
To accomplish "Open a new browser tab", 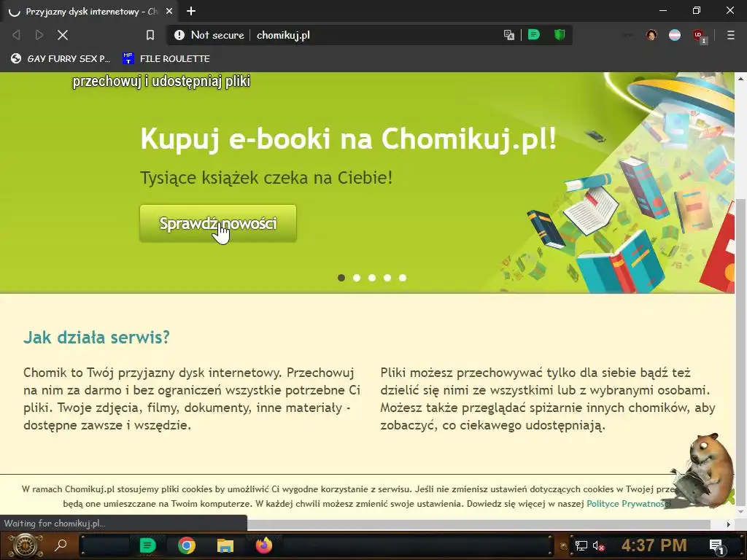I will point(191,11).
